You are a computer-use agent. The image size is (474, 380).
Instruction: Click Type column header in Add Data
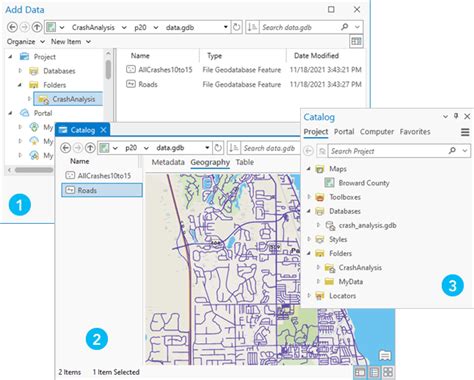[x=214, y=56]
